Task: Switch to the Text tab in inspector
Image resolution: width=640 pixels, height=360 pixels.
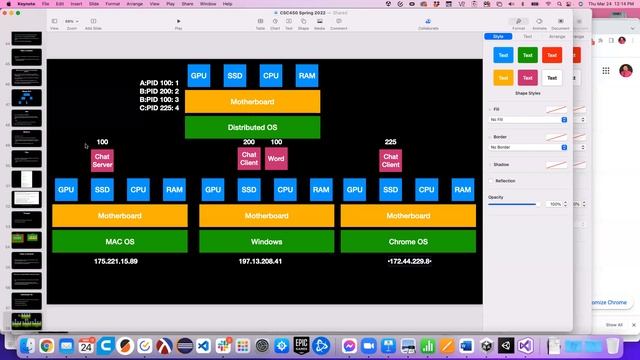Action: [528, 36]
